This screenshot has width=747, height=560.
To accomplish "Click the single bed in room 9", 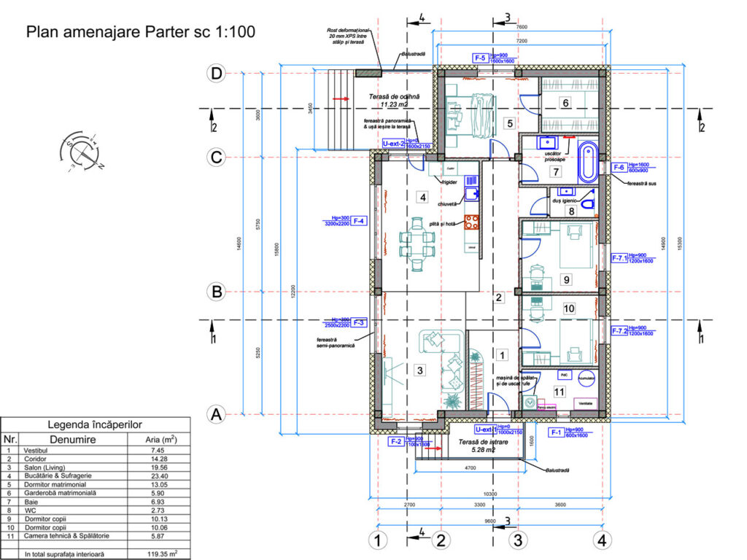I will pyautogui.click(x=576, y=246).
